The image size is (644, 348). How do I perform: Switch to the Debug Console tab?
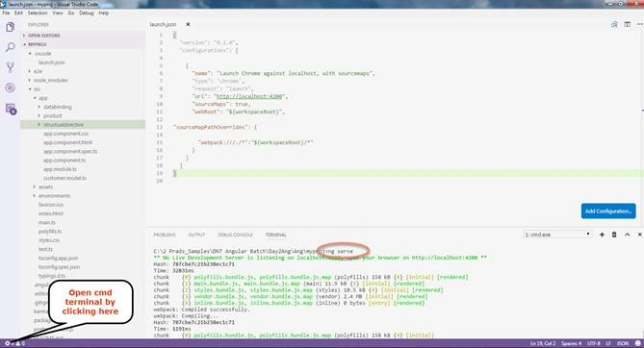(x=235, y=235)
